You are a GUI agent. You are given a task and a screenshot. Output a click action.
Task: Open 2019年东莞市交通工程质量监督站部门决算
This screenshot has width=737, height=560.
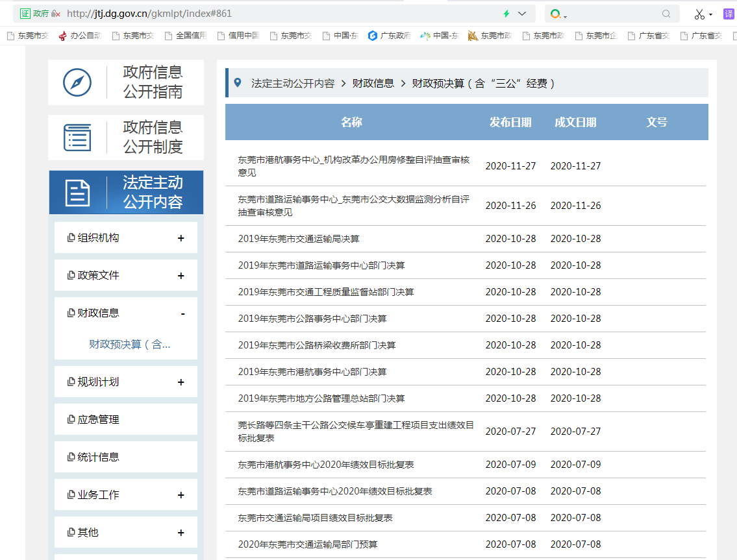(326, 292)
